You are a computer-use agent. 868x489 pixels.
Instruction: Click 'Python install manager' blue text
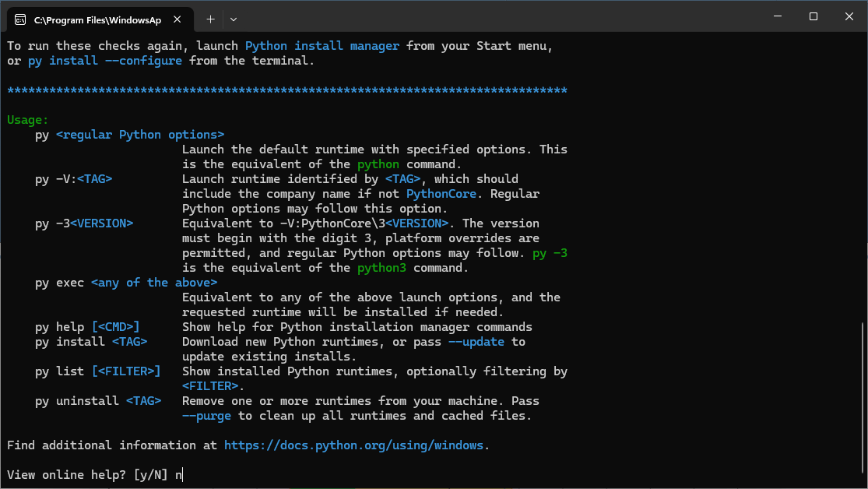322,46
